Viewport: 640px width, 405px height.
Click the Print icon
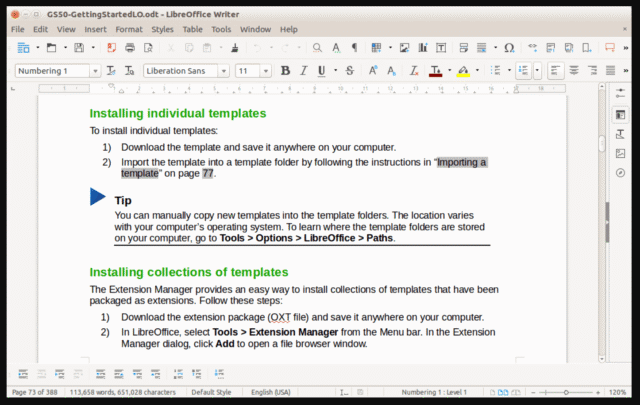(x=130, y=48)
